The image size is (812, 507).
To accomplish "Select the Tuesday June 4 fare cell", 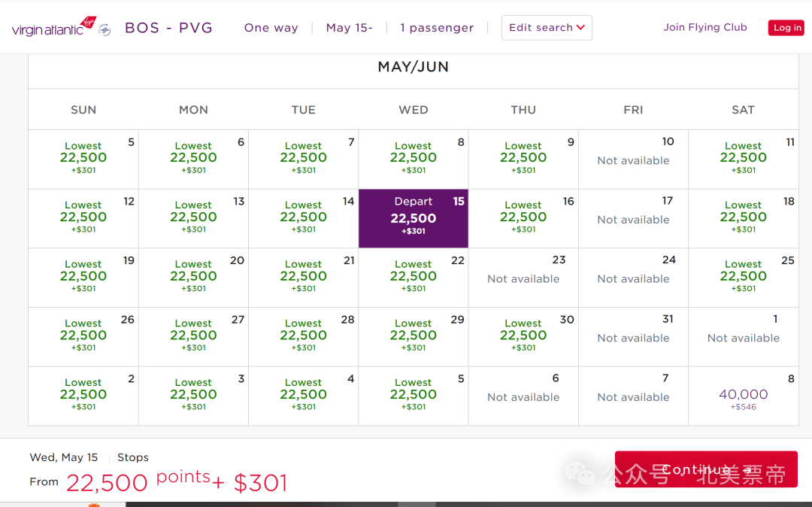I will click(x=303, y=396).
